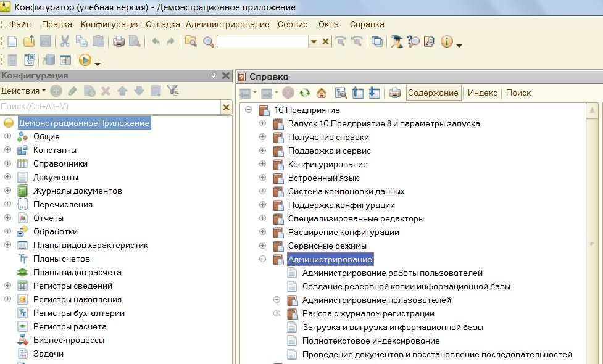Click the Update database configuration icon

tap(49, 60)
